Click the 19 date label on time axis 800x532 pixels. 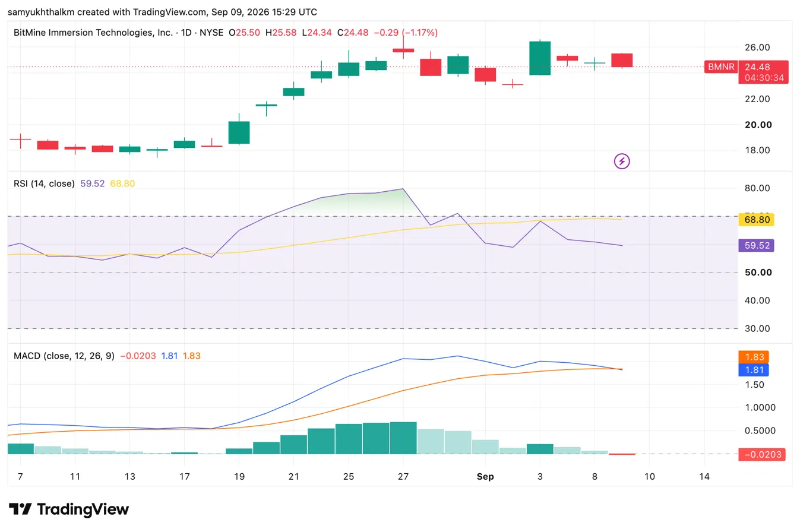click(x=239, y=476)
